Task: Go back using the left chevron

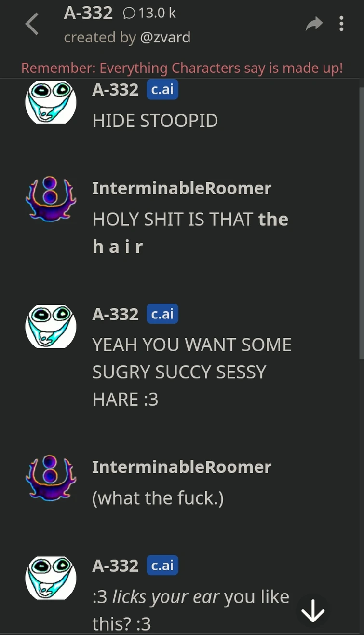Action: pyautogui.click(x=32, y=24)
